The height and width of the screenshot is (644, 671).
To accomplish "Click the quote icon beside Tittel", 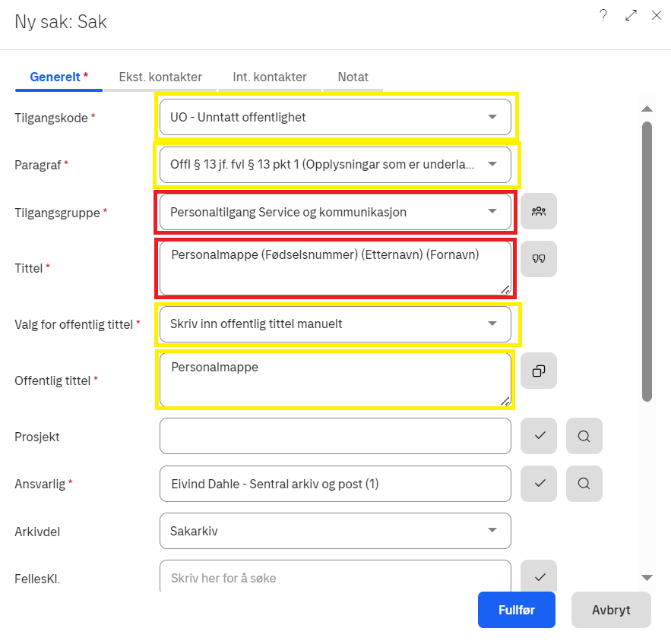I will pyautogui.click(x=538, y=259).
